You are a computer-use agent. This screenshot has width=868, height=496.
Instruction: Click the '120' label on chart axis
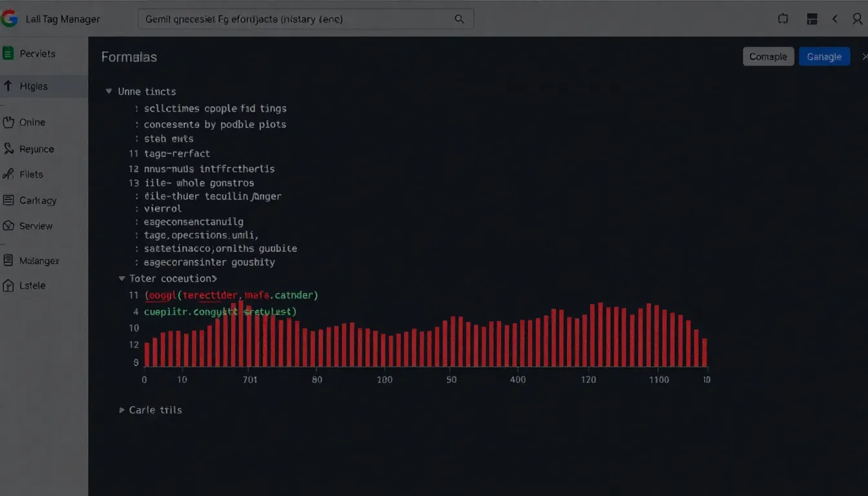(x=588, y=380)
